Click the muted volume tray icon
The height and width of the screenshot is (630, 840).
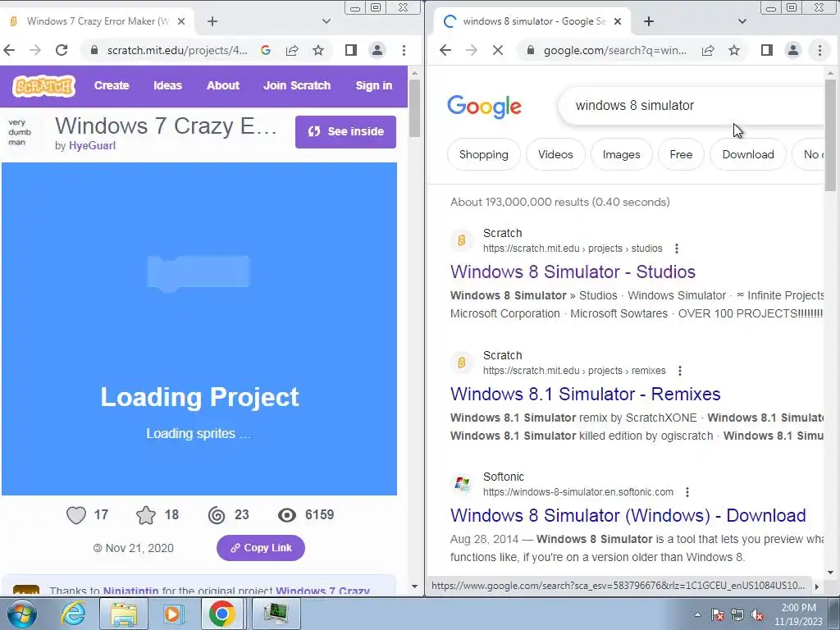pyautogui.click(x=757, y=615)
